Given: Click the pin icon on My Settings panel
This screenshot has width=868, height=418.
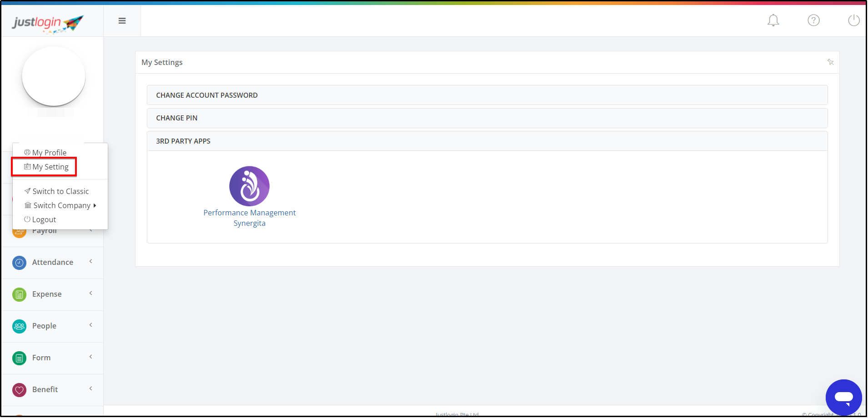Looking at the screenshot, I should pos(830,62).
